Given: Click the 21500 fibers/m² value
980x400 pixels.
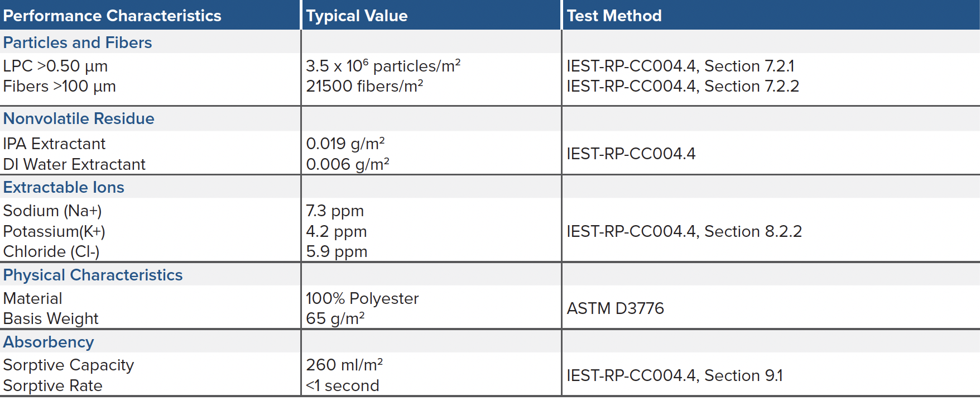Looking at the screenshot, I should coord(364,86).
